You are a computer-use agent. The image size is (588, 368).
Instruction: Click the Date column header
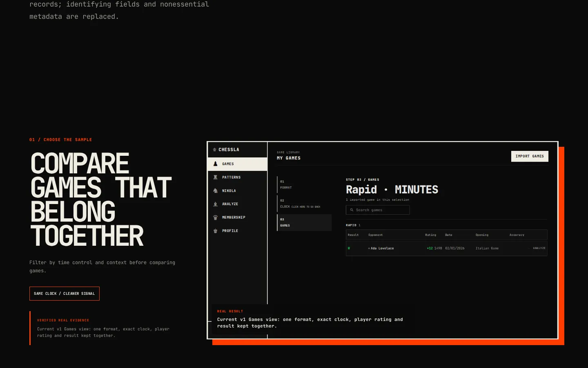[448, 235]
